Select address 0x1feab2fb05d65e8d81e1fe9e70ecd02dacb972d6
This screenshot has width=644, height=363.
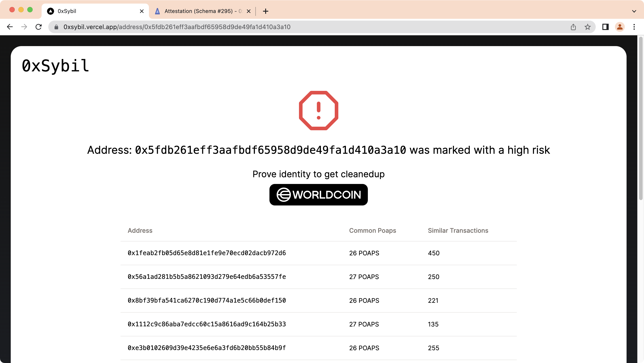click(207, 253)
